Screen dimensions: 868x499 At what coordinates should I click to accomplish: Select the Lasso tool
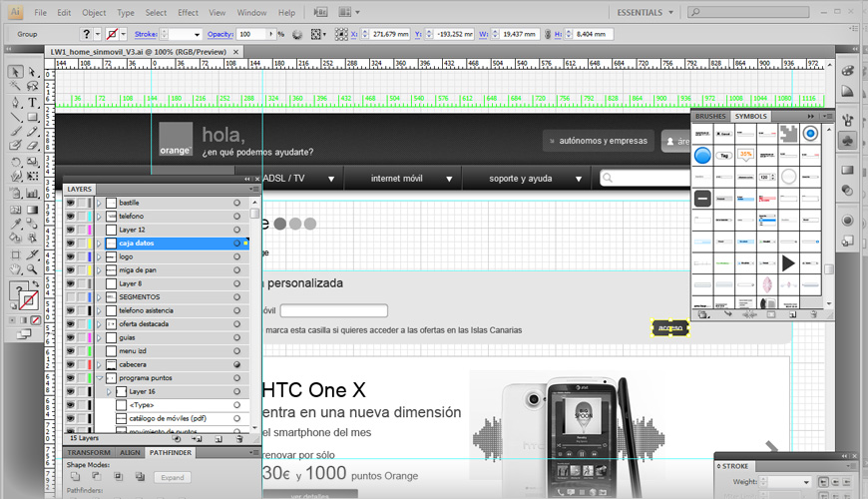[x=32, y=86]
